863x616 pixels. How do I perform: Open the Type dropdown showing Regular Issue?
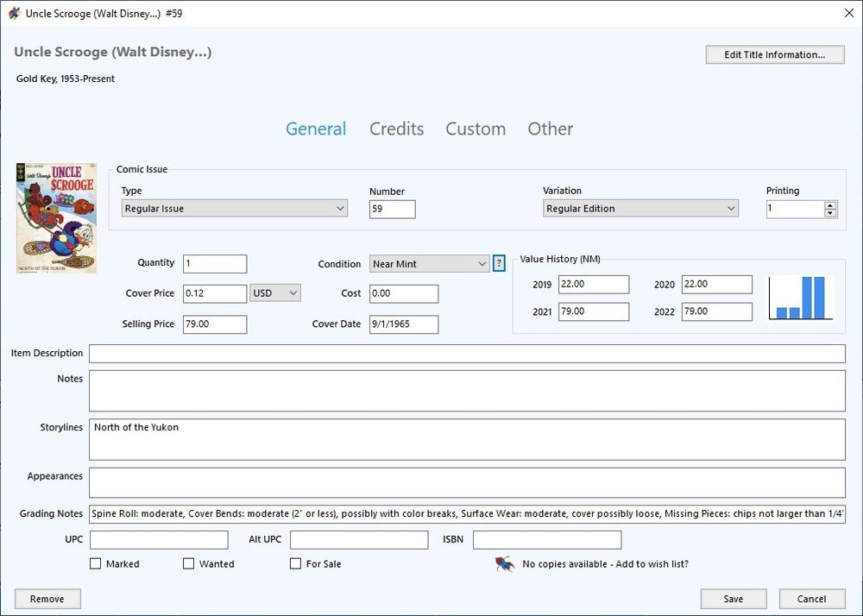point(235,209)
